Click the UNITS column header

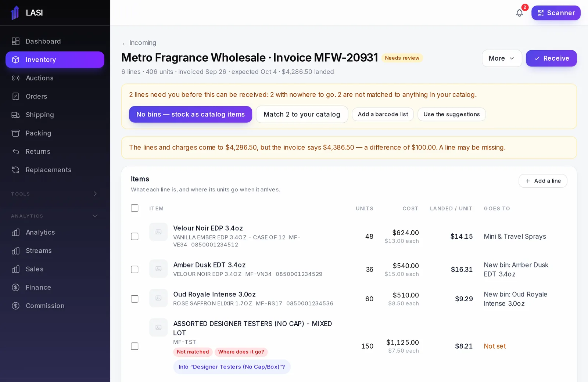[x=365, y=209]
